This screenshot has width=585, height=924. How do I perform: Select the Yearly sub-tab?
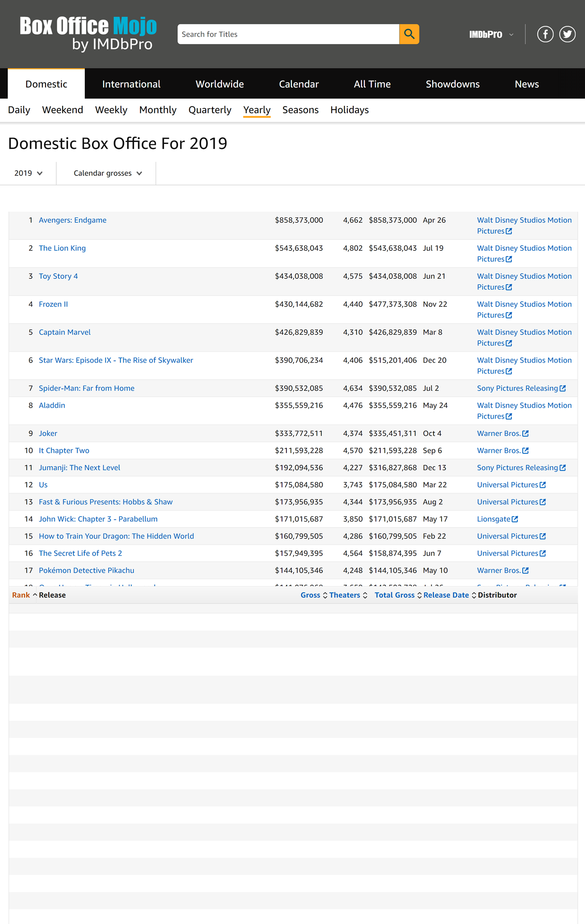(x=257, y=110)
